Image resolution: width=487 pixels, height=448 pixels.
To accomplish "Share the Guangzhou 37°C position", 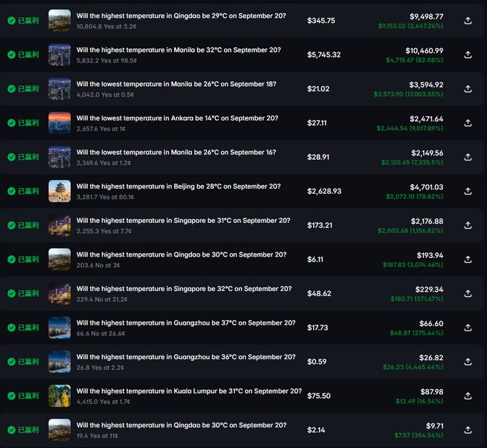I will point(468,328).
